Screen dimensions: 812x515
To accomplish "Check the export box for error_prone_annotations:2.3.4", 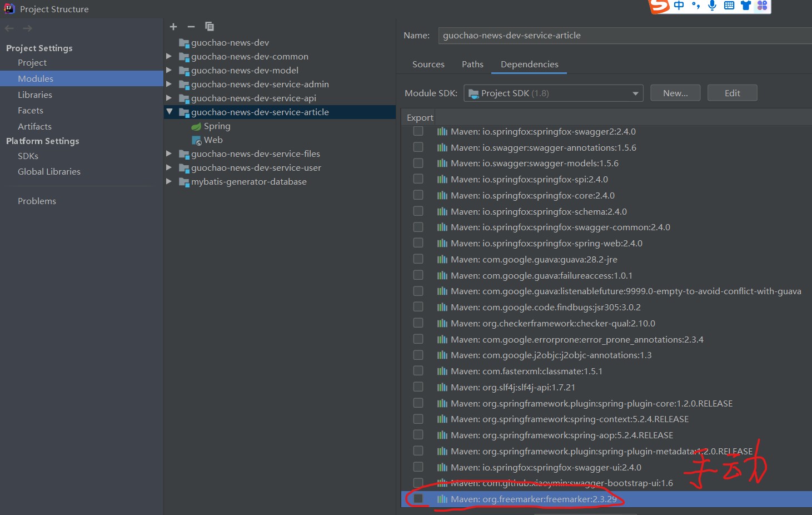I will click(x=418, y=339).
